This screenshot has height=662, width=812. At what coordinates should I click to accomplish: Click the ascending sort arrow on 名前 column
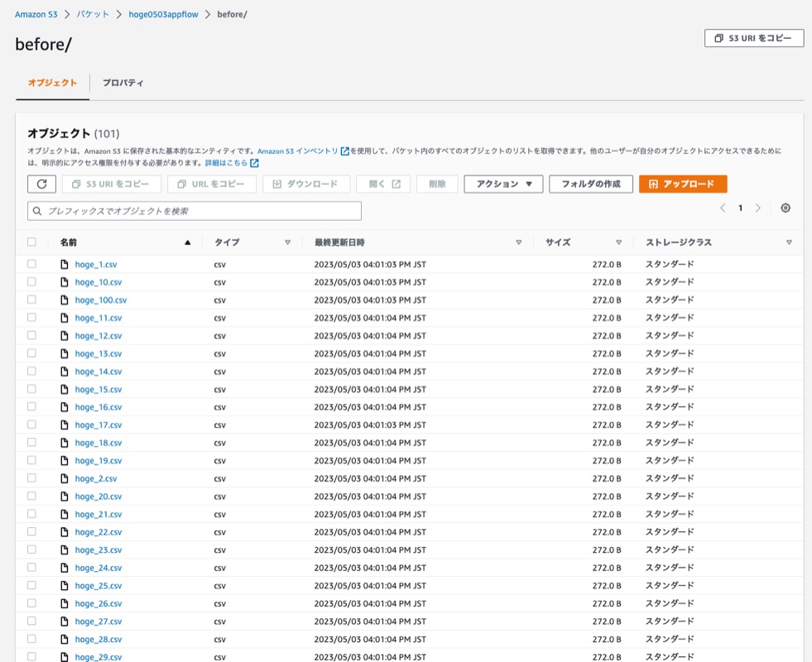pos(187,242)
